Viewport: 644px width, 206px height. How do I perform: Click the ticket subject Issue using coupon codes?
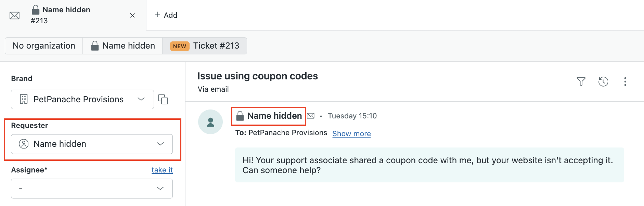point(258,76)
